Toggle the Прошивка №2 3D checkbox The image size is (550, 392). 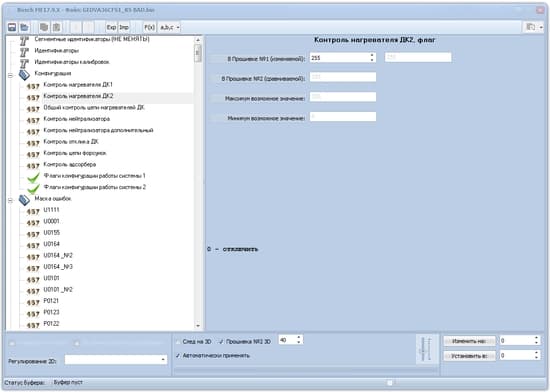[x=221, y=342]
